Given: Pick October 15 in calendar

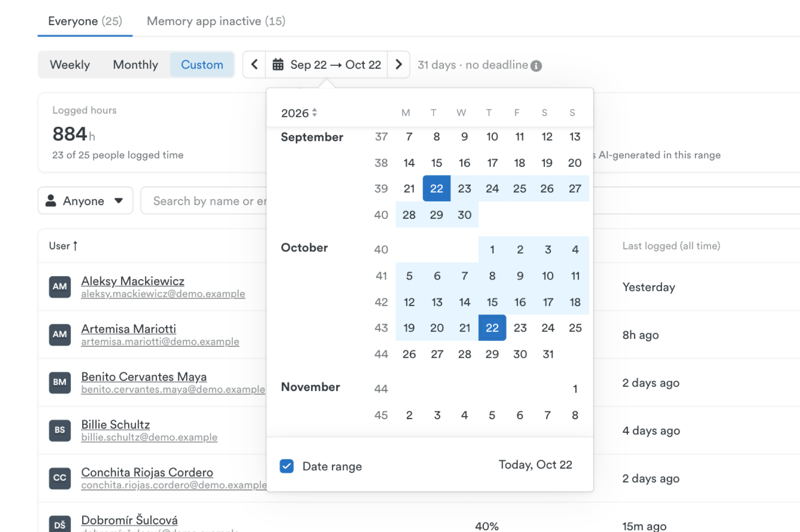Looking at the screenshot, I should 492,302.
